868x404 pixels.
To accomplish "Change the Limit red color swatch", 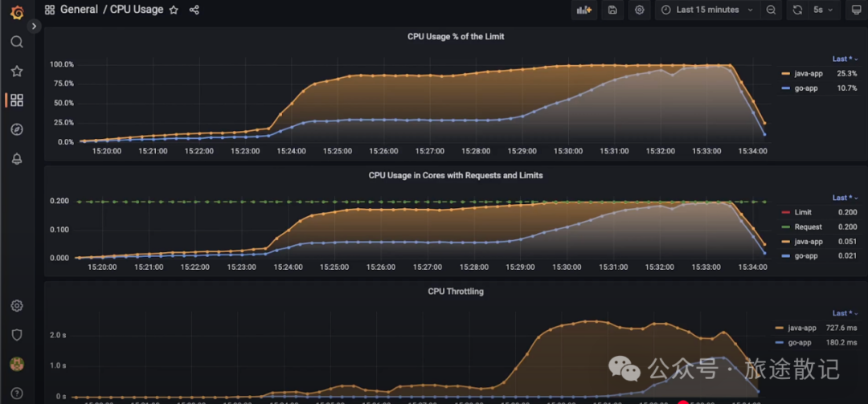I will (785, 213).
